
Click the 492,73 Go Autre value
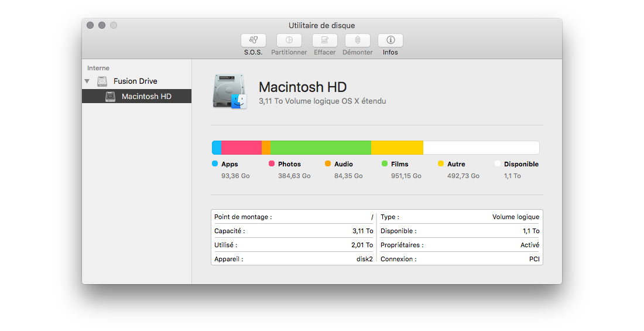coord(463,176)
